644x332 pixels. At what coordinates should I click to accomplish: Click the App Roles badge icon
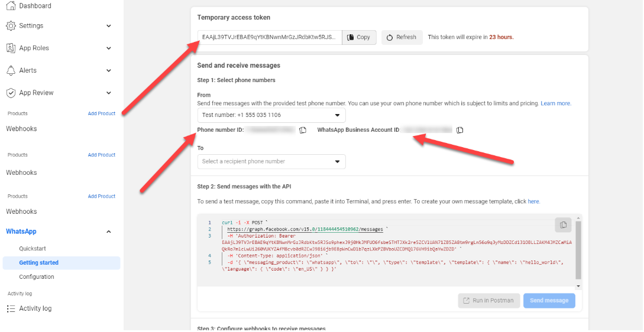coord(11,48)
